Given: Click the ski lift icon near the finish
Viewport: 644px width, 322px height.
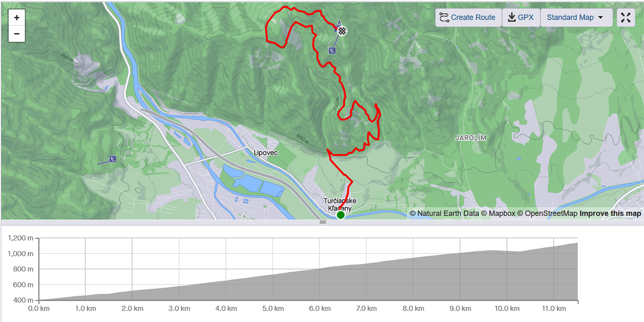Looking at the screenshot, I should tap(332, 50).
